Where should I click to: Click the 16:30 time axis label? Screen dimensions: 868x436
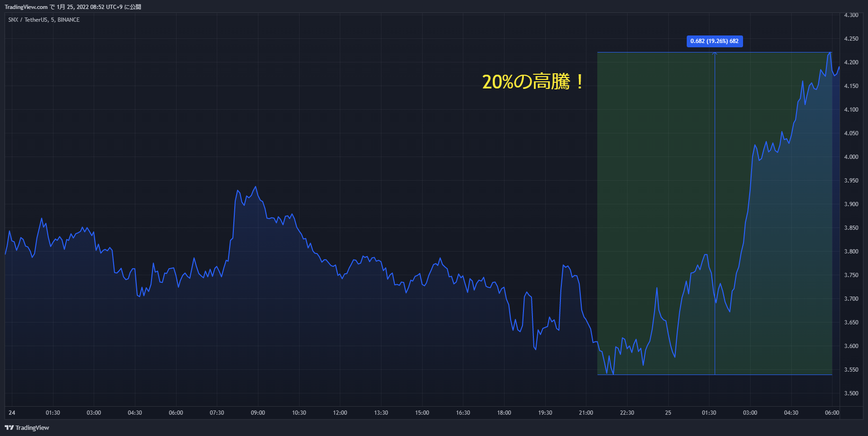pos(463,413)
